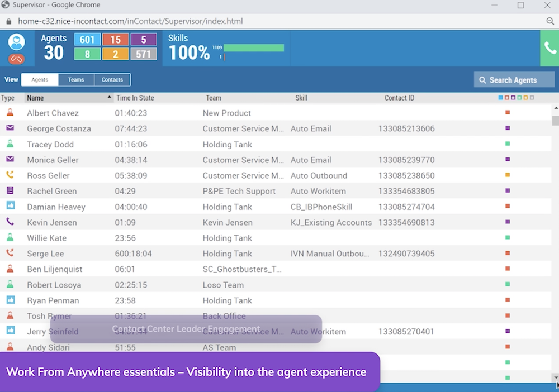Click Ross Geller's orange state swatch
The height and width of the screenshot is (392, 559).
508,175
